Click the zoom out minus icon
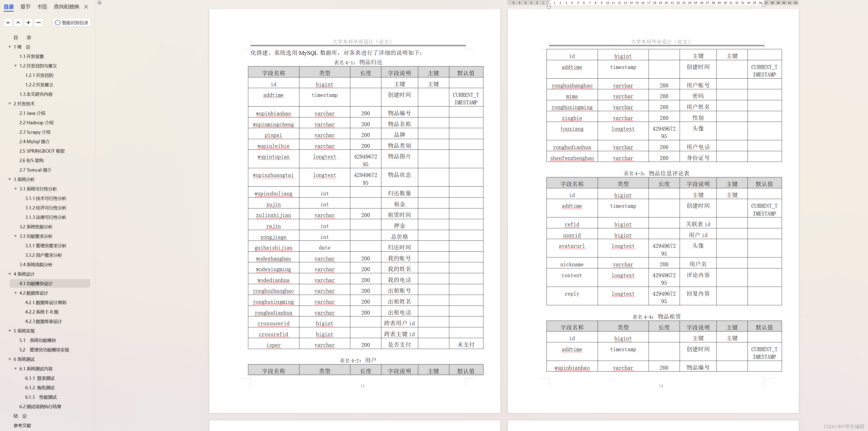The image size is (868, 431). point(39,23)
